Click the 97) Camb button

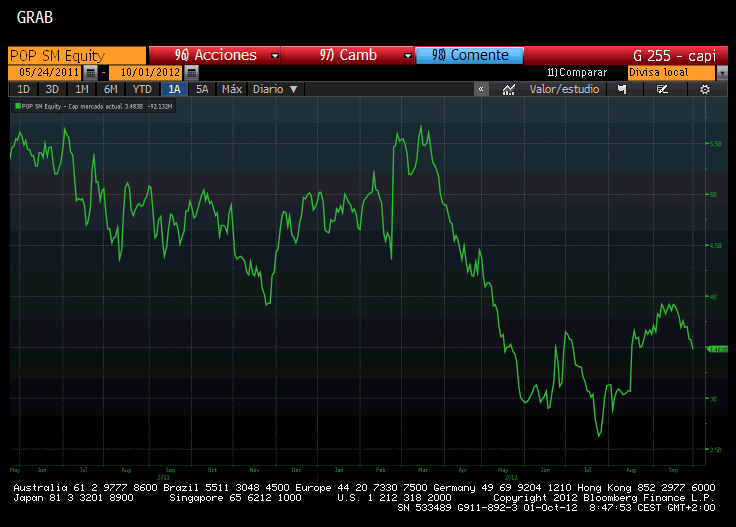[348, 55]
